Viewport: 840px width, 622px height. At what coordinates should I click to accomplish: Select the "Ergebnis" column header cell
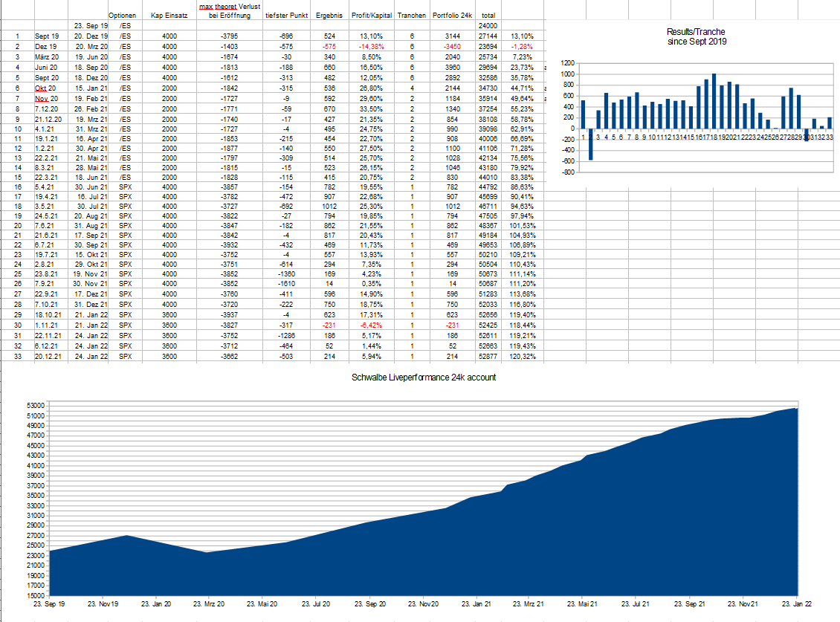(x=329, y=15)
